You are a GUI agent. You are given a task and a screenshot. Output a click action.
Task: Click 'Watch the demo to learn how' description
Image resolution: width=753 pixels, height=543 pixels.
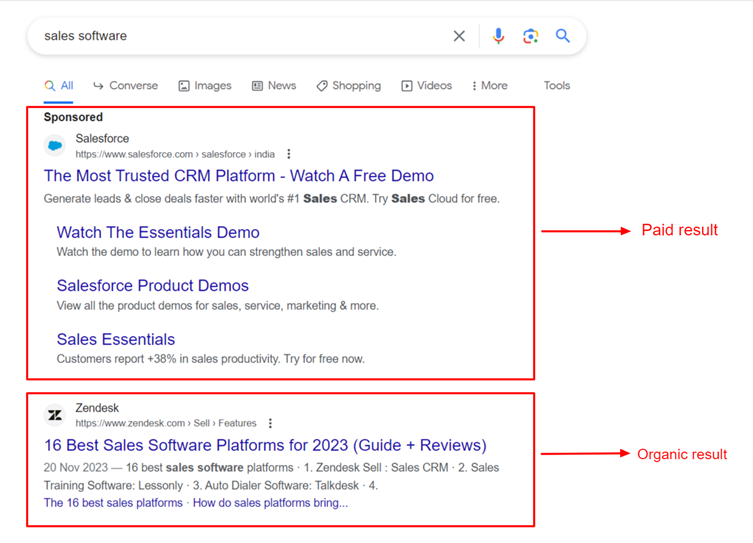[x=226, y=252]
